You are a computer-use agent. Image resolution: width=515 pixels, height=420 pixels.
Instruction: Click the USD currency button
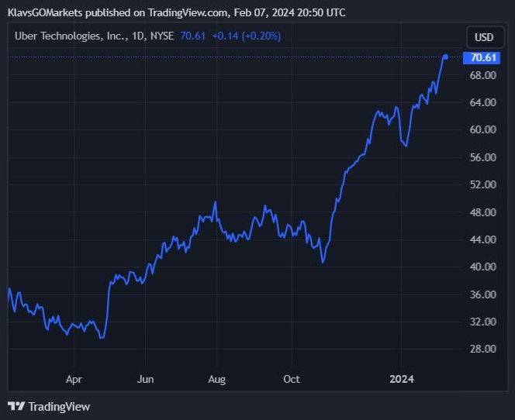click(485, 37)
